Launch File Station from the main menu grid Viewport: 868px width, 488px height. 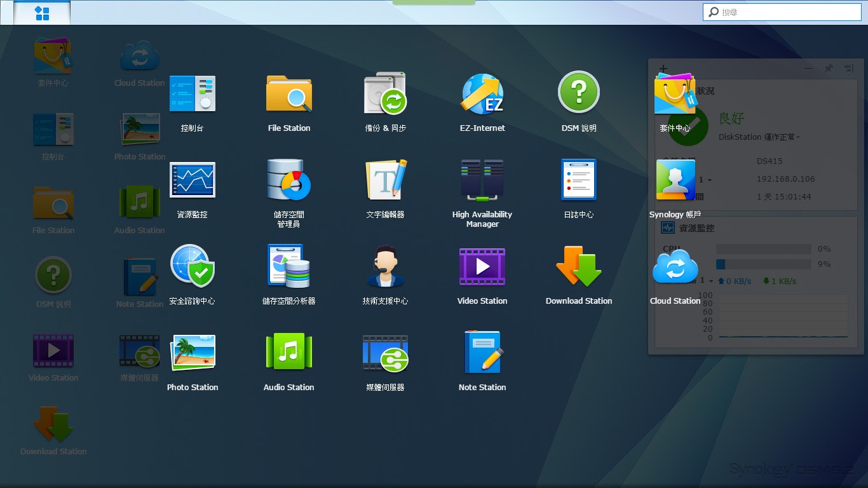coord(289,104)
